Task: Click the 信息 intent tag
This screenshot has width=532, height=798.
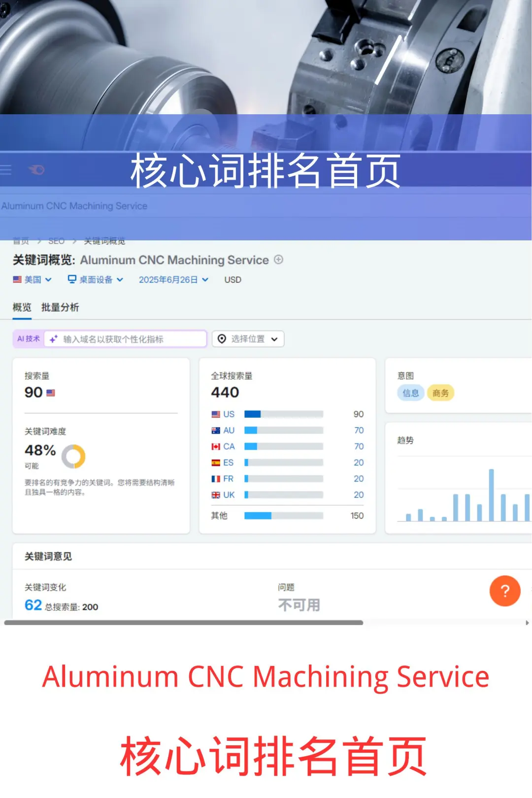Action: (411, 393)
